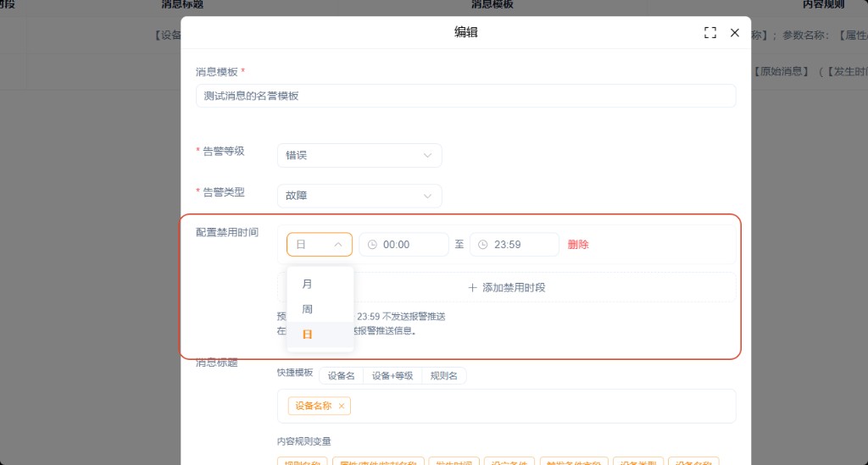Click the chevron arrow of 告警等级 select
The width and height of the screenshot is (868, 465).
[427, 155]
